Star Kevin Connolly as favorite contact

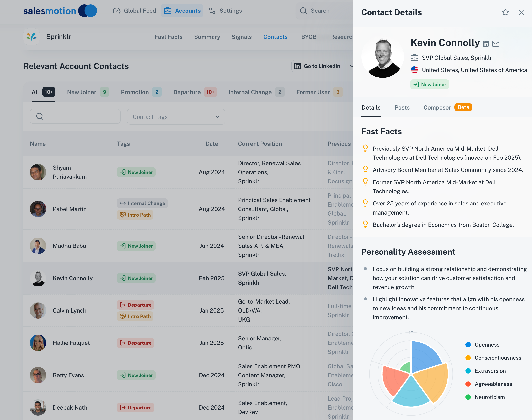click(x=505, y=12)
